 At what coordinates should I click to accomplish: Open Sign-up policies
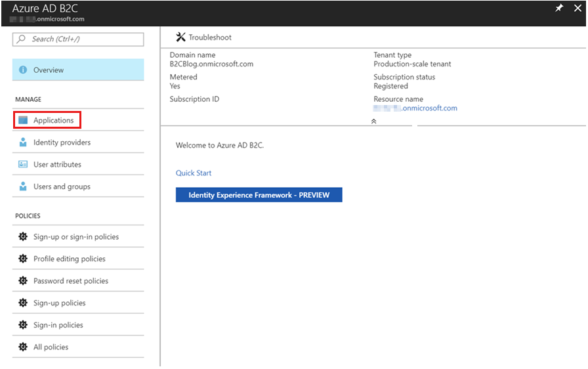[78, 303]
